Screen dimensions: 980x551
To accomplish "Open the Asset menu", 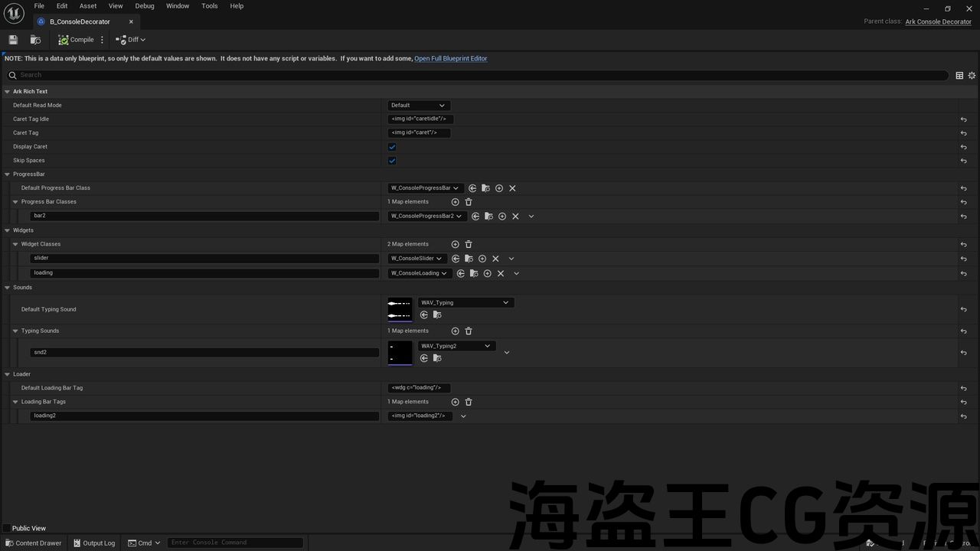I will [x=88, y=6].
